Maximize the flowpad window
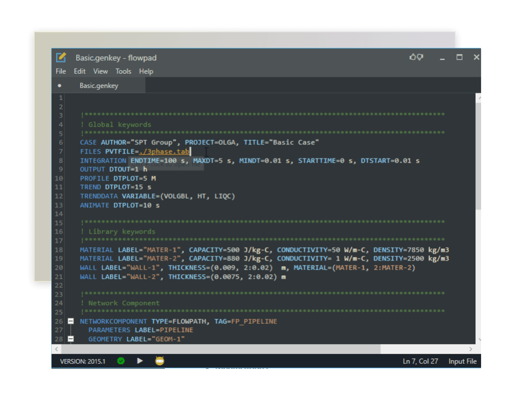 tap(459, 57)
